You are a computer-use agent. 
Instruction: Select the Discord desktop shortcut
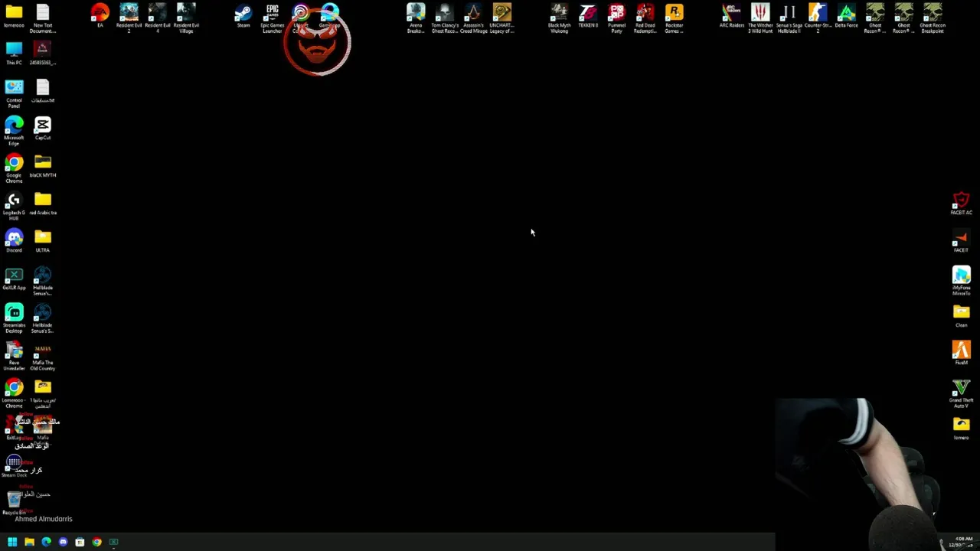tap(14, 240)
